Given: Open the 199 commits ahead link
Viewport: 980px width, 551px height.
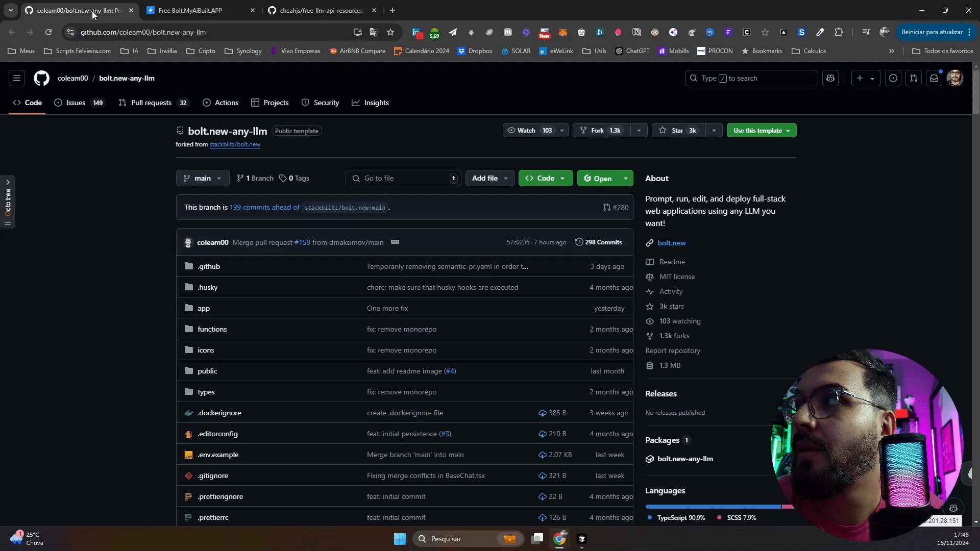Looking at the screenshot, I should [x=264, y=207].
